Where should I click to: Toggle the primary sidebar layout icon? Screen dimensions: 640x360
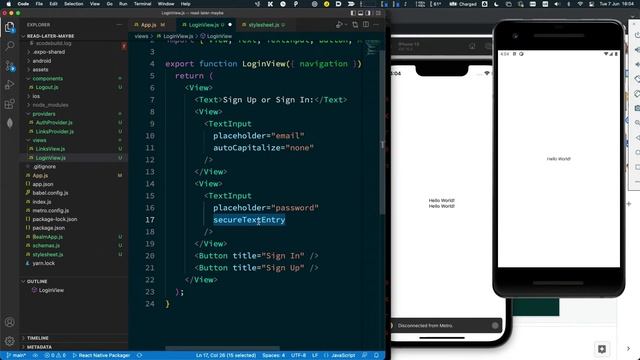coord(353,13)
